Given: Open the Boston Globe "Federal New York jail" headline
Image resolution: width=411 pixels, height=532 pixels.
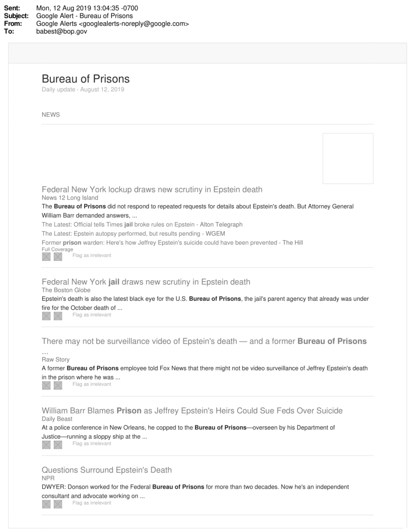Looking at the screenshot, I should click(x=146, y=282).
